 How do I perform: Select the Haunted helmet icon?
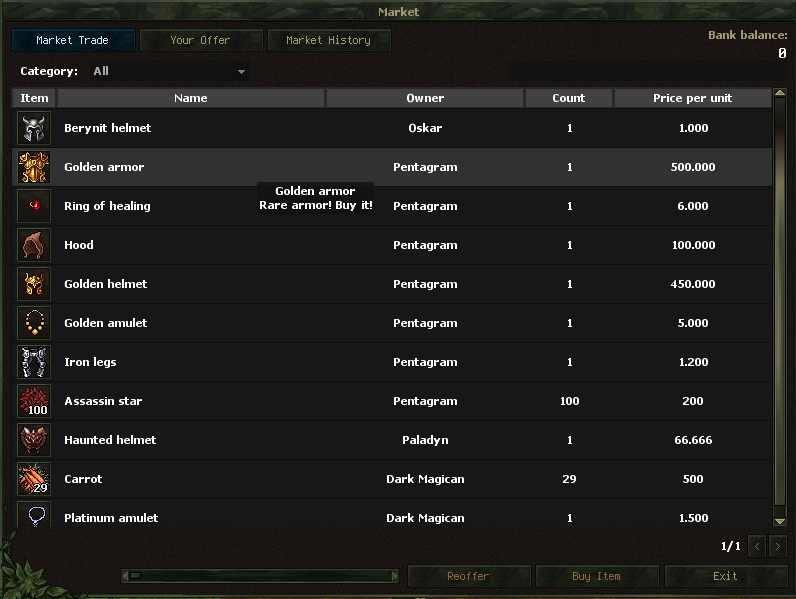(34, 440)
